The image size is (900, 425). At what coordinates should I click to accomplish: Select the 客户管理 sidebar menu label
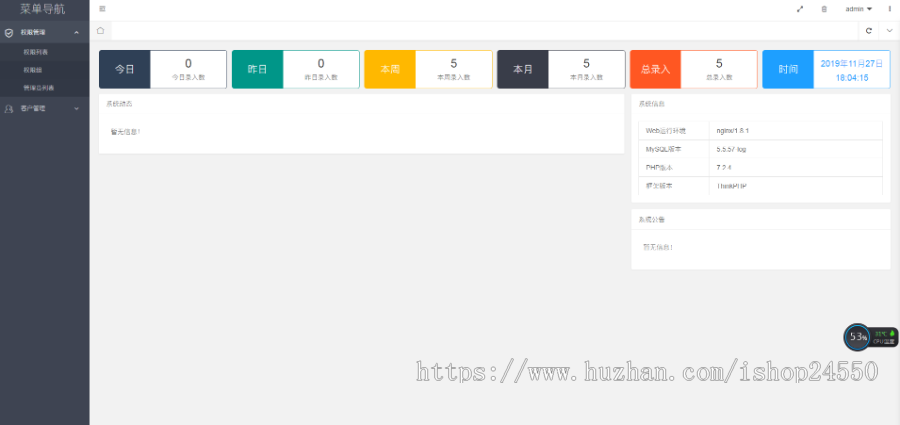pos(33,108)
